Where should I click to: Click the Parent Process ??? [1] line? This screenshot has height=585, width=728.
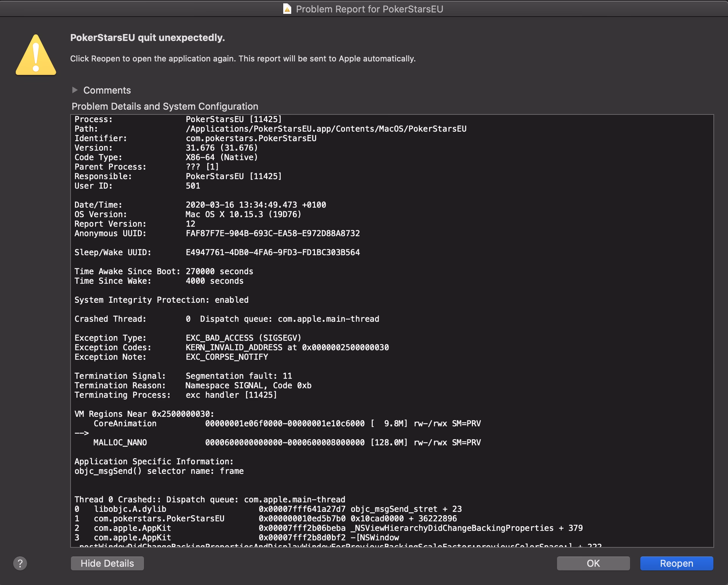coord(147,167)
